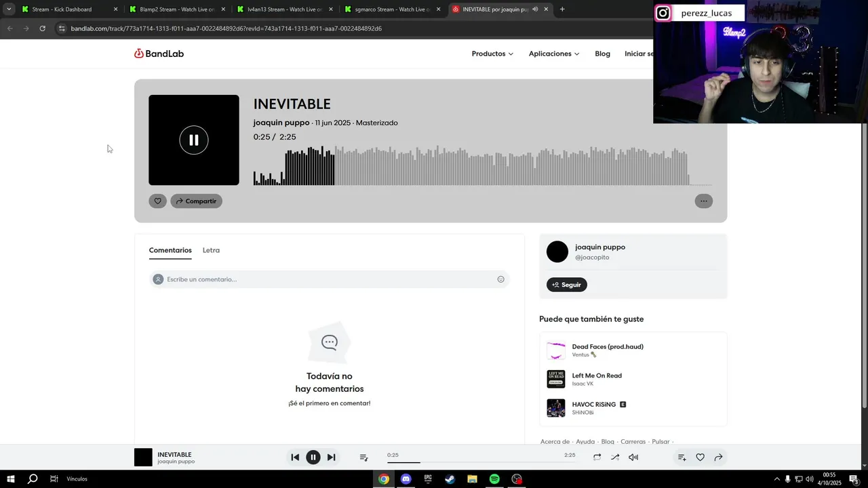This screenshot has height=488, width=868.
Task: Open Windows taskbar search
Action: pyautogui.click(x=32, y=479)
